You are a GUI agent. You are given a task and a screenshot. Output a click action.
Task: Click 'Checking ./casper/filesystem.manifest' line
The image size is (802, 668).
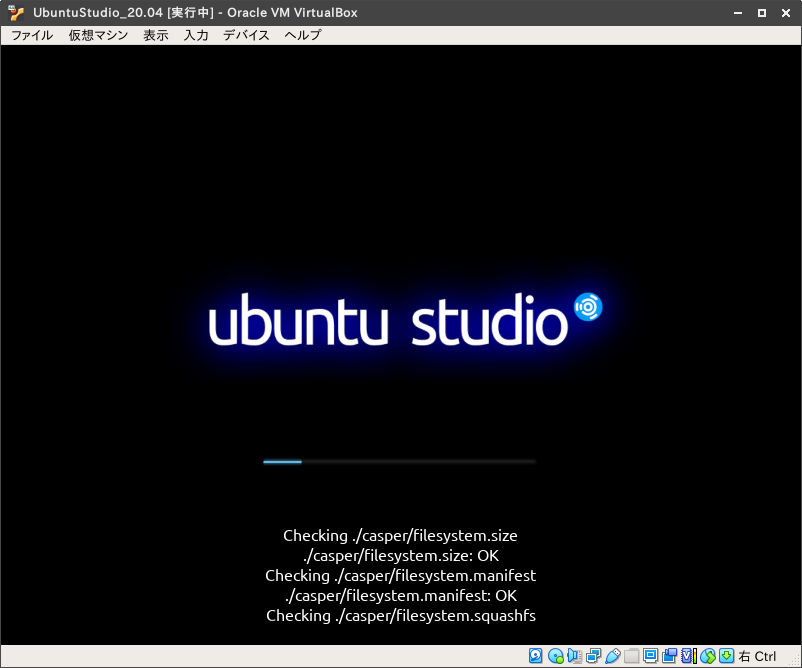[x=400, y=575]
